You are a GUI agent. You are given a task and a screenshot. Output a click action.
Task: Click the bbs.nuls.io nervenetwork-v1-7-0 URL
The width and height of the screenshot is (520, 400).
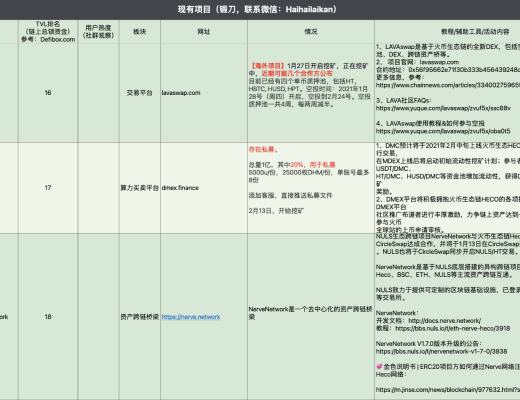click(x=442, y=351)
